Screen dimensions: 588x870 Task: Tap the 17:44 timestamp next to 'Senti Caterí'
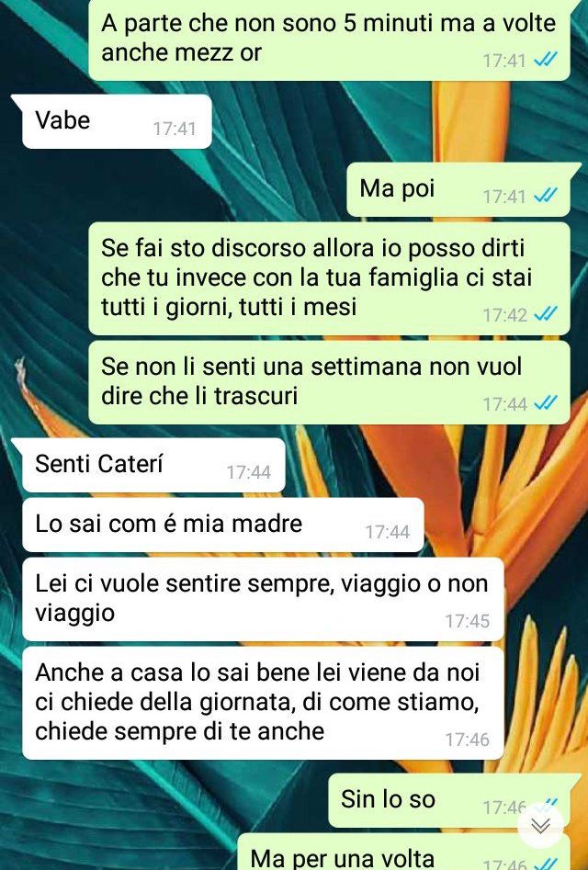coord(248,472)
